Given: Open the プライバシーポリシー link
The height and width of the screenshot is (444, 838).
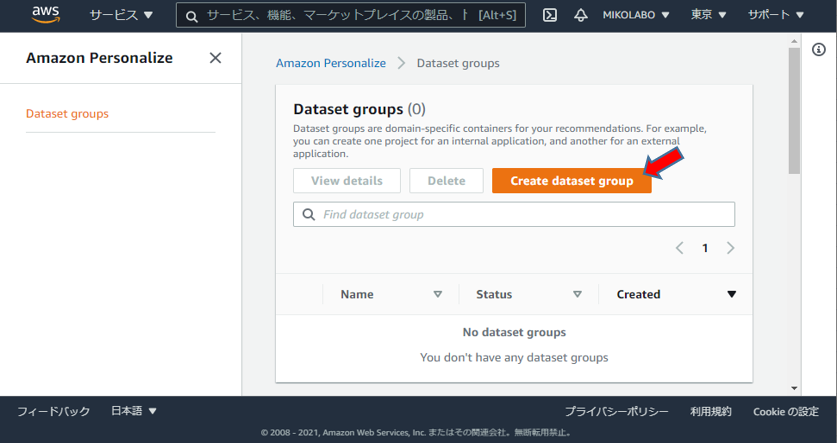Looking at the screenshot, I should (617, 411).
